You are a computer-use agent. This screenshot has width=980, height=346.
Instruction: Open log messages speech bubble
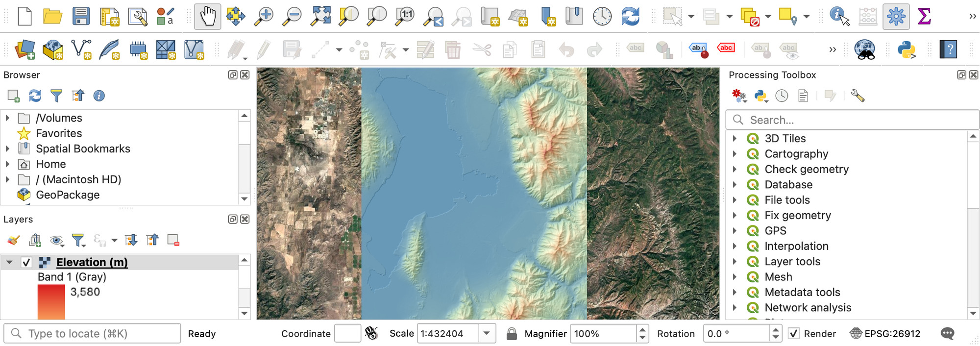(x=948, y=334)
